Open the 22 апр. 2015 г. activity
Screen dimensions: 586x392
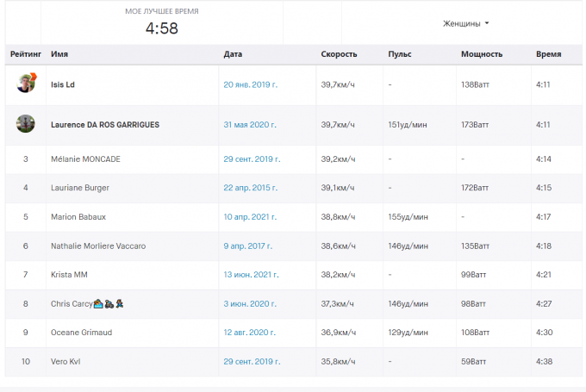(250, 188)
